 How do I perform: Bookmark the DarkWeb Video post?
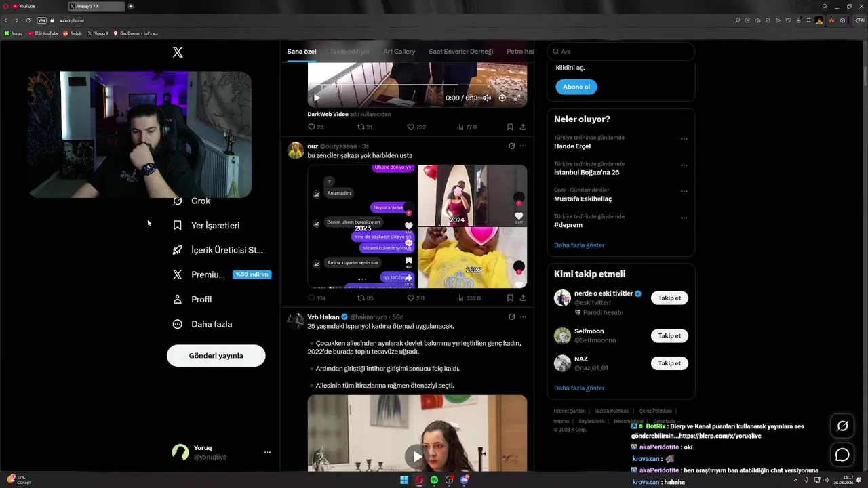click(510, 127)
